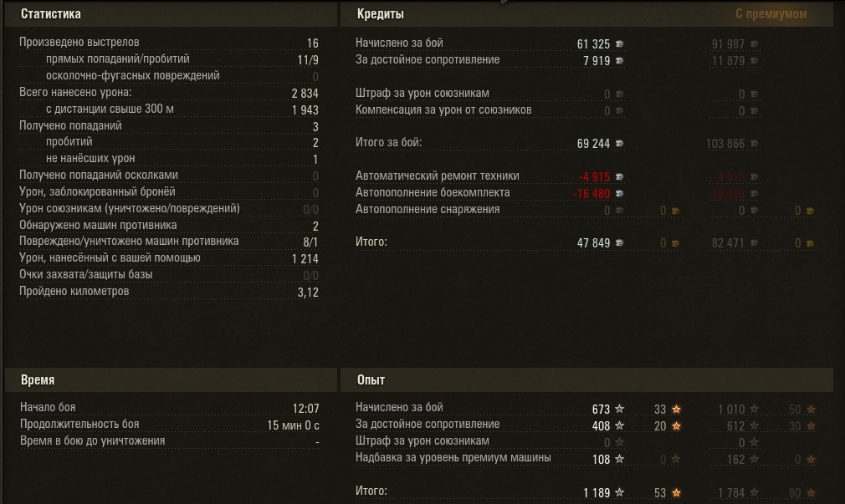The height and width of the screenshot is (504, 845).
Task: Click orange star beside total 53
Action: point(676,493)
